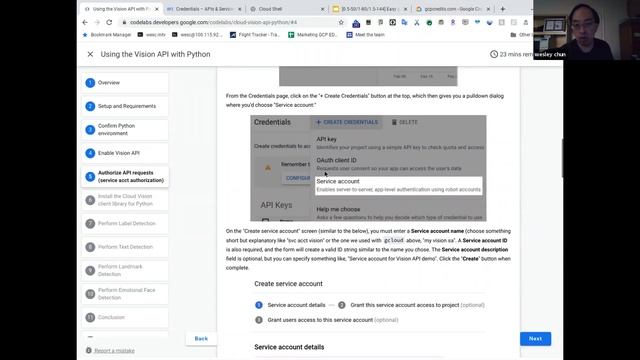Open the Bookmark Manager bookmark
The height and width of the screenshot is (360, 640).
(x=107, y=35)
